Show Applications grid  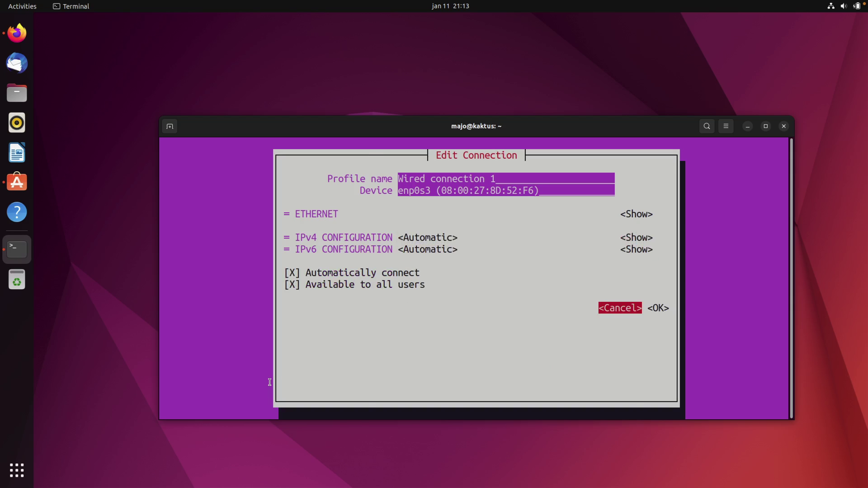pyautogui.click(x=17, y=470)
